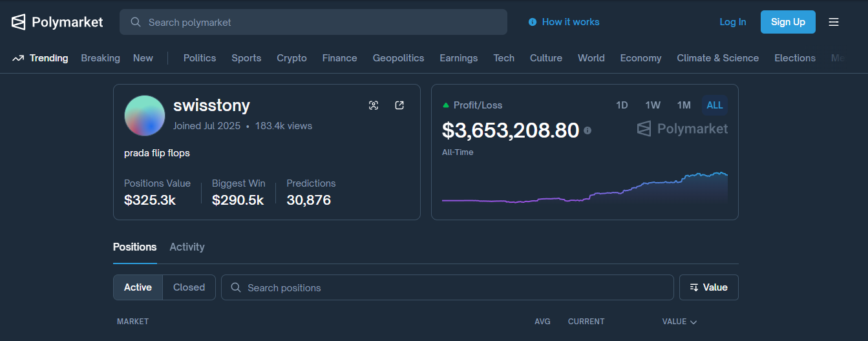Viewport: 868px width, 341px height.
Task: Sort by VALUE column header chevron
Action: click(x=693, y=322)
